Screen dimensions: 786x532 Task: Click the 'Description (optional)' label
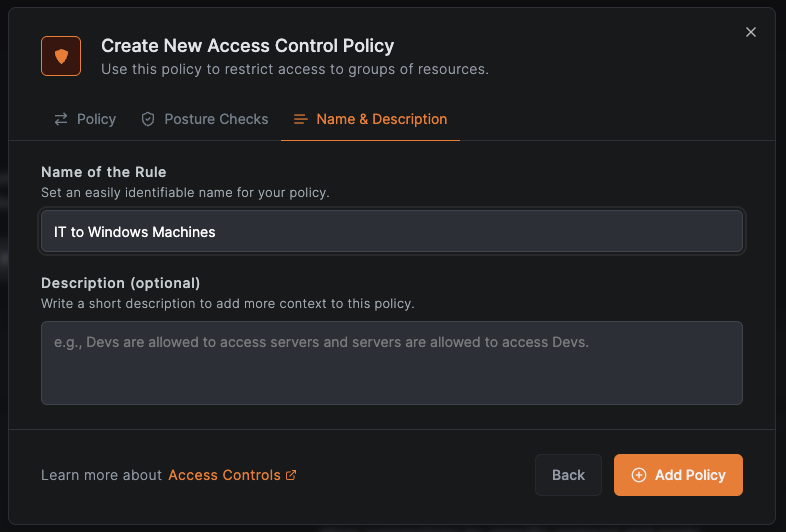[121, 283]
